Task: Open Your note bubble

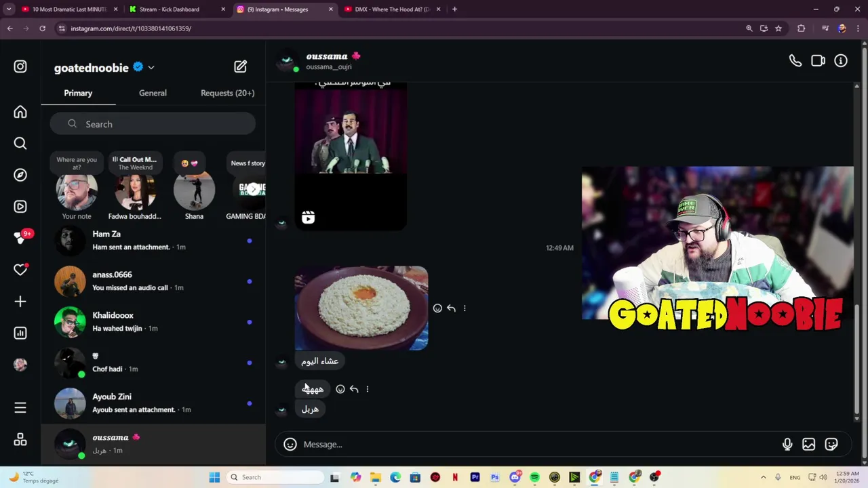Action: (x=77, y=163)
